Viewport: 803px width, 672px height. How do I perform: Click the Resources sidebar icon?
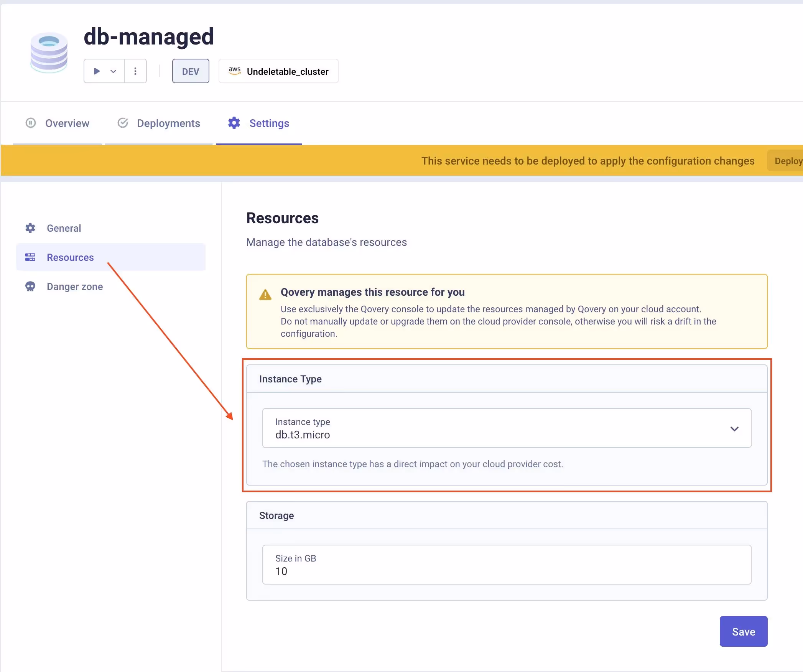pos(30,257)
